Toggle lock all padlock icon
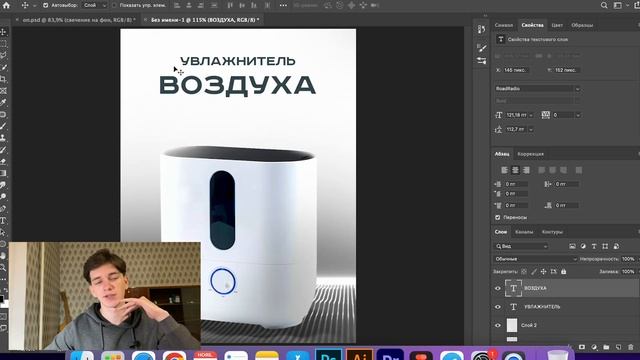Screen dimensions: 640x360 click(x=564, y=271)
